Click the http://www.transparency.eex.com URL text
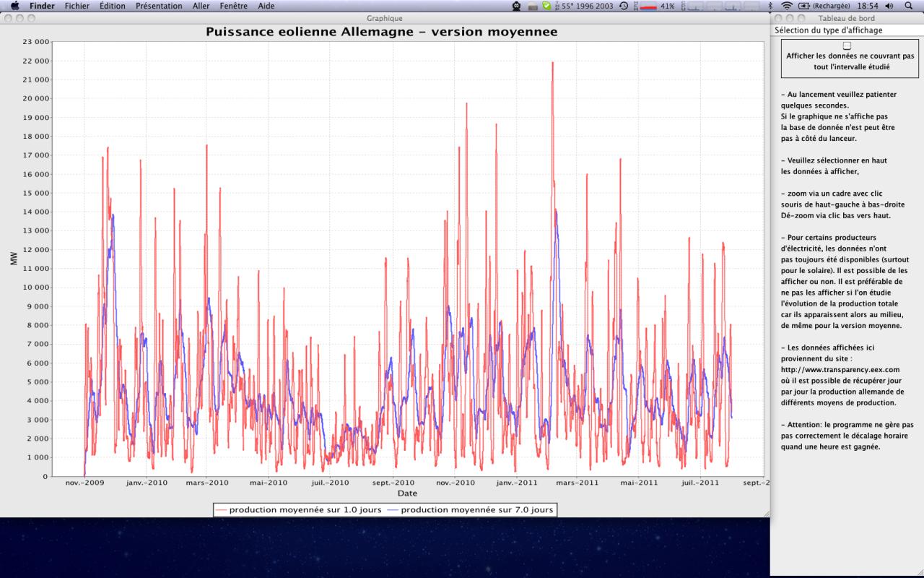 pyautogui.click(x=840, y=370)
